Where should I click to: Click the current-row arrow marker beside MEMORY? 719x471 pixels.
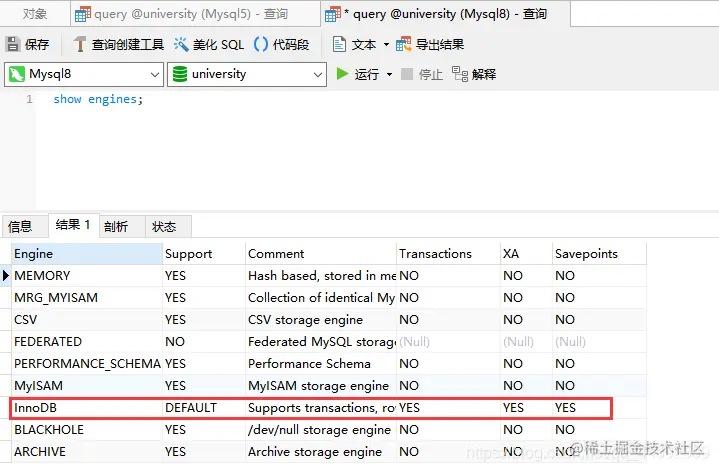(6, 276)
